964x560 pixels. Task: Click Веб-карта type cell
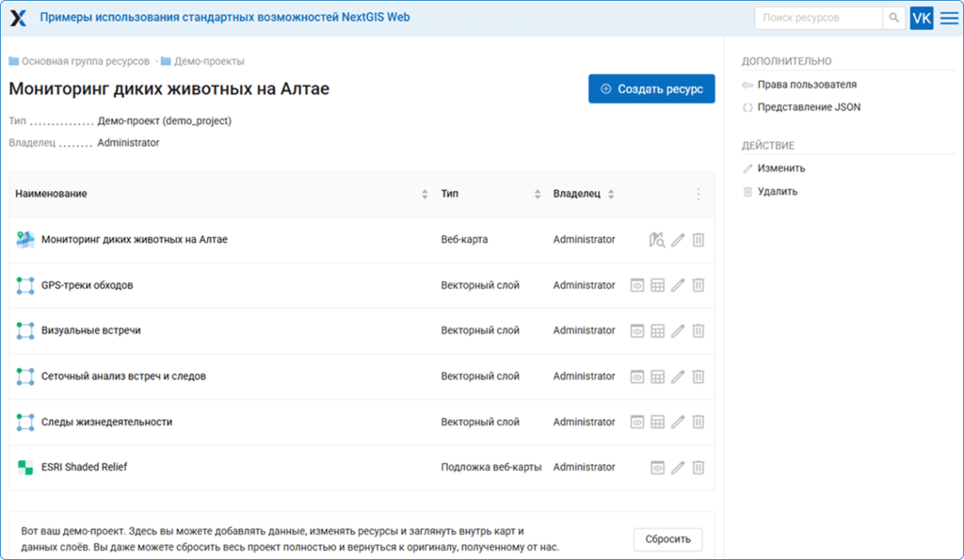click(464, 240)
